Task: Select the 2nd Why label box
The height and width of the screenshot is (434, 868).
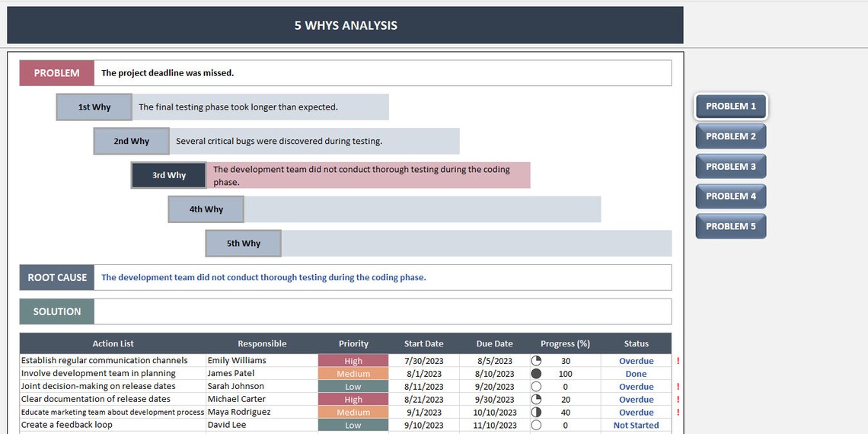Action: coord(131,141)
